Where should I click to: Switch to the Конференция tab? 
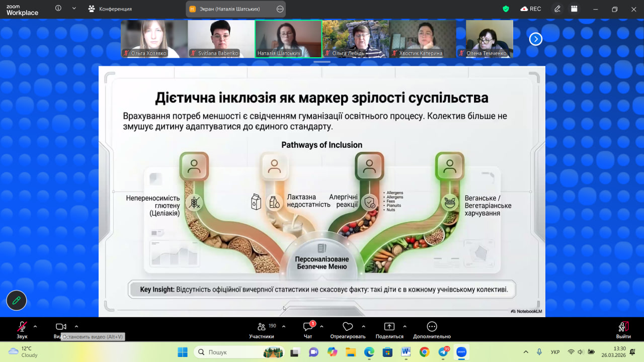110,9
